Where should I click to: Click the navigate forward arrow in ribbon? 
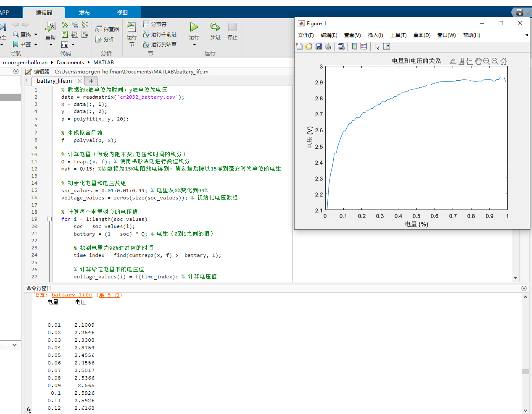click(26, 25)
